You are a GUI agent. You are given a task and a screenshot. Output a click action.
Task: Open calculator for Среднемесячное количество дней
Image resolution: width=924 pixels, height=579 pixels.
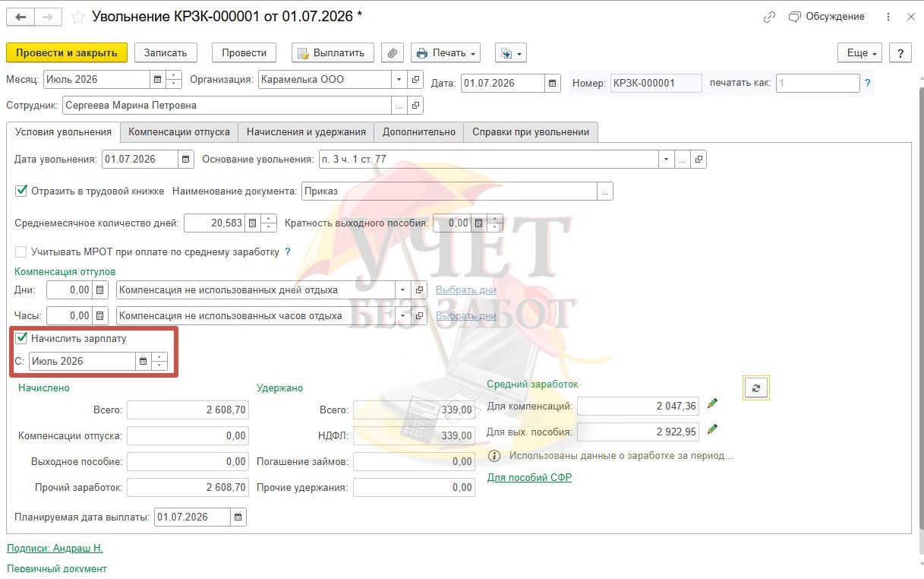252,223
